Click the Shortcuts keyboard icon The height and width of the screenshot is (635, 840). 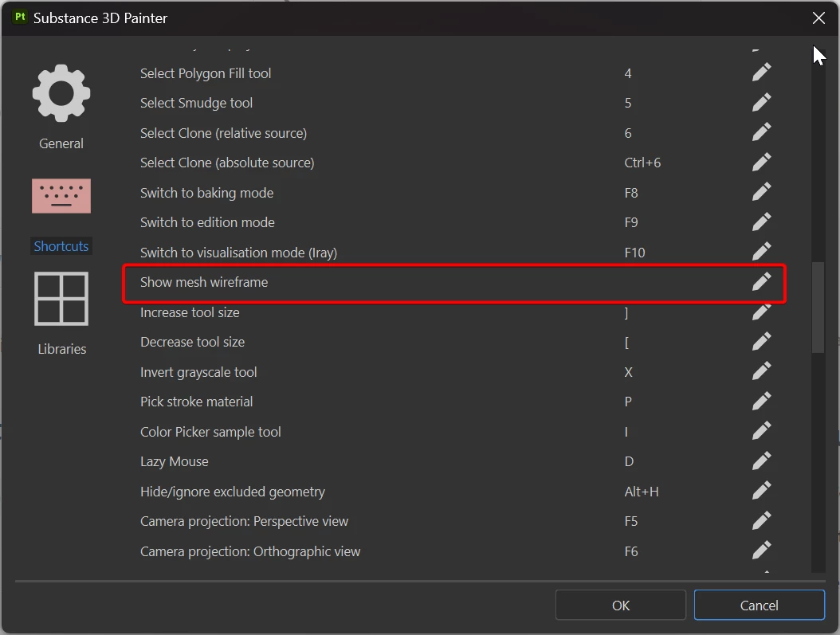[x=61, y=196]
